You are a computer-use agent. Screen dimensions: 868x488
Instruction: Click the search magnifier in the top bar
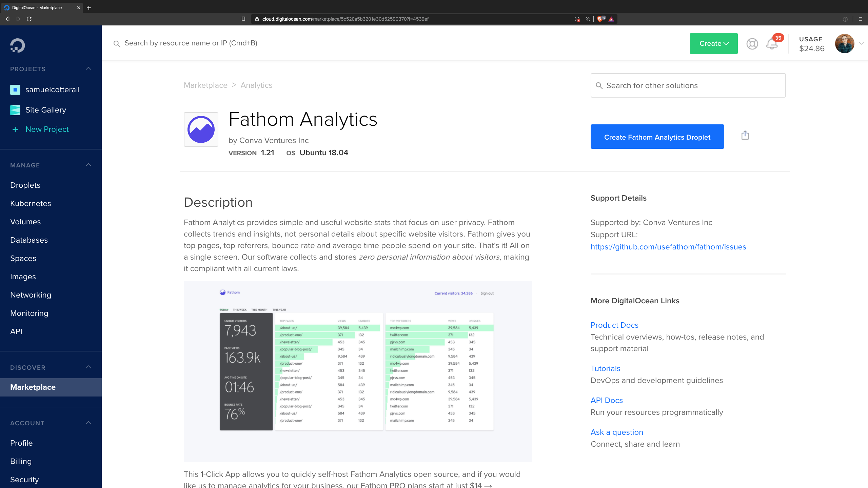117,44
